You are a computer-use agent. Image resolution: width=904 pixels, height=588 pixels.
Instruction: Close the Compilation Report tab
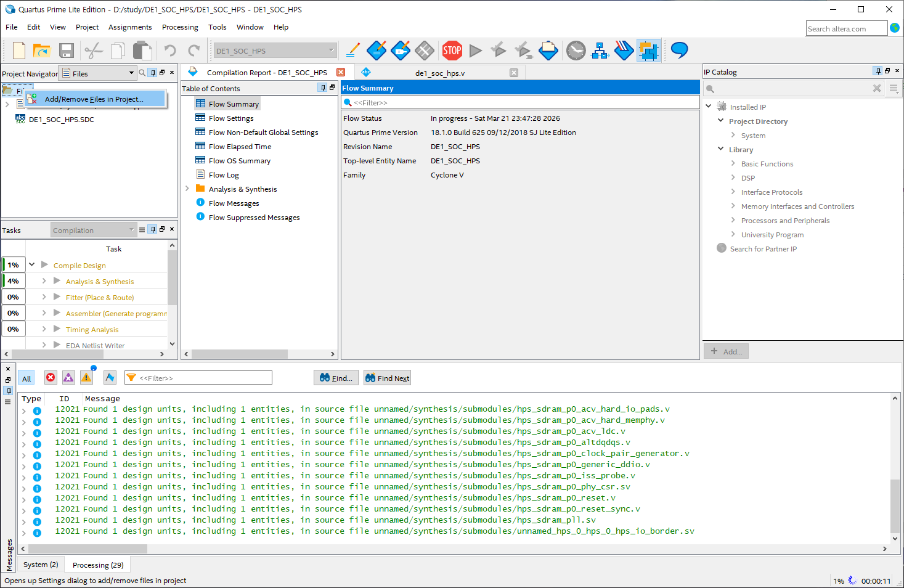coord(341,72)
